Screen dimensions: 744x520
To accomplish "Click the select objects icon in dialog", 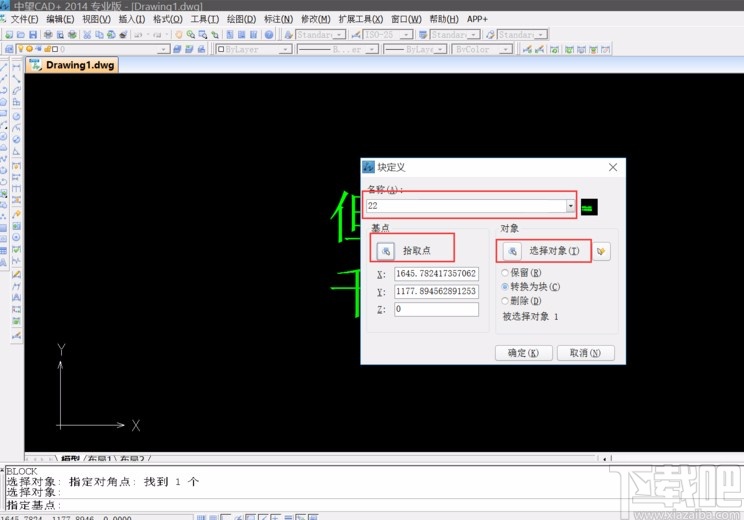I will 512,251.
